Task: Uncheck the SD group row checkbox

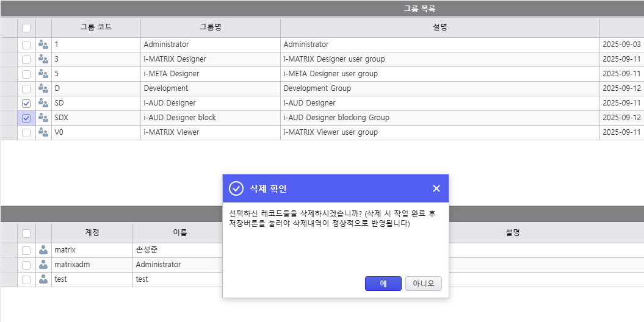Action: click(26, 104)
